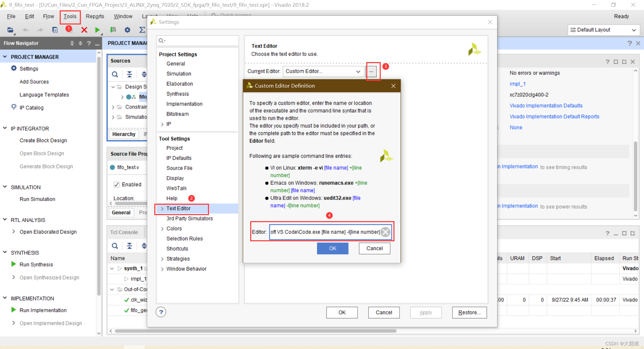Select Synthesis in Project Settings
Screen dimensions: 644x349
(x=177, y=94)
